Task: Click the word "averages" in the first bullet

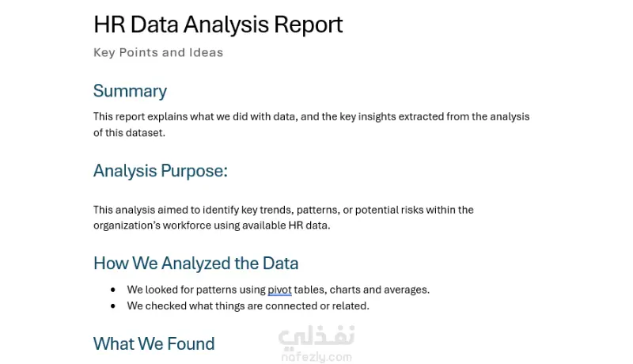Action: 406,290
